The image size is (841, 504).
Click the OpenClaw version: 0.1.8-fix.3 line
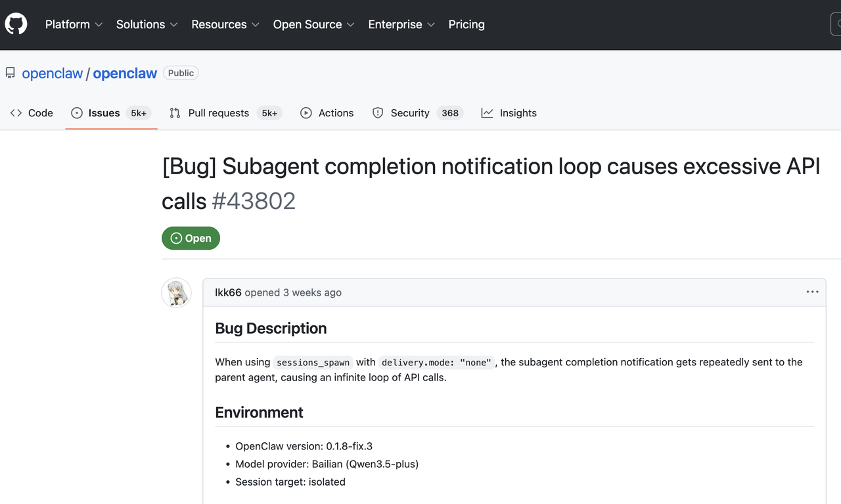coord(304,446)
